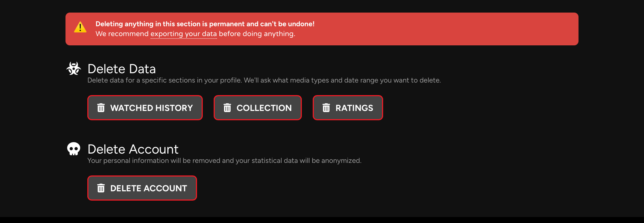Screen dimensions: 644x223
Task: Click 'before doing anything' text in banner
Action: pos(257,34)
